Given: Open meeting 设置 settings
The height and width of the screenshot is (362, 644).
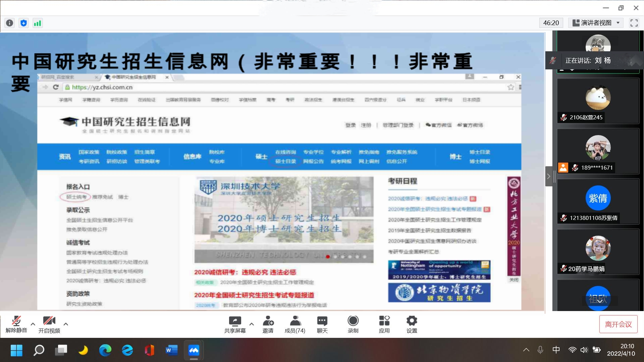Looking at the screenshot, I should tap(412, 324).
